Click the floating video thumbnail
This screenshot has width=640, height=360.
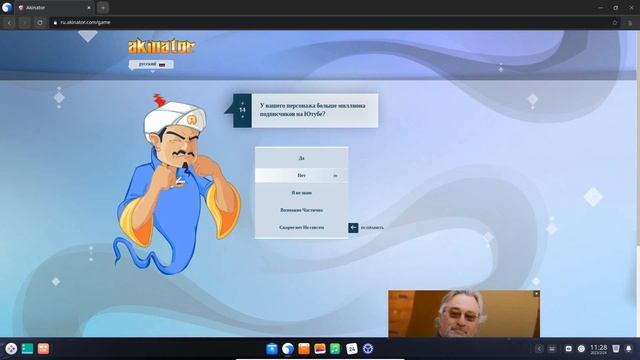click(464, 314)
